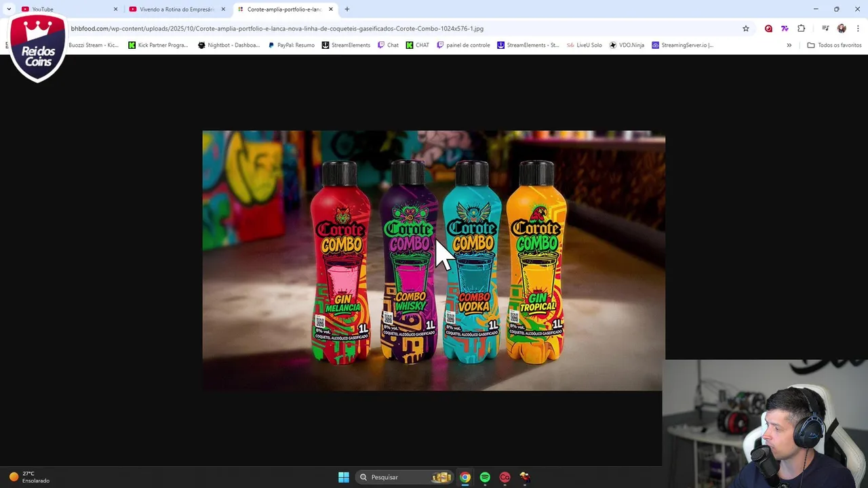This screenshot has width=868, height=488.
Task: Open the 'LiveU Solo' bookmark
Action: [x=584, y=45]
